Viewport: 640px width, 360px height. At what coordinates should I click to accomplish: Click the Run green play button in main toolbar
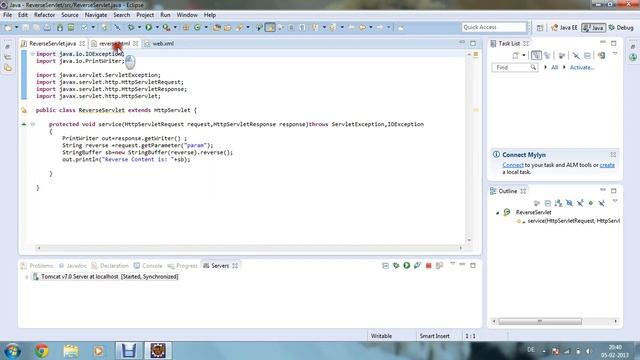tap(149, 27)
